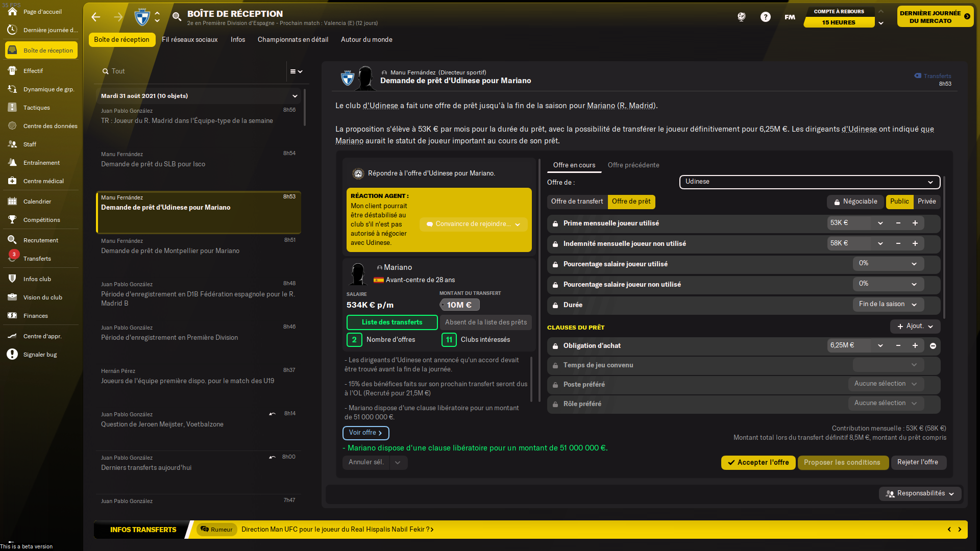This screenshot has height=551, width=980.
Task: Switch to Fil réseaux sociaux tab
Action: [189, 40]
